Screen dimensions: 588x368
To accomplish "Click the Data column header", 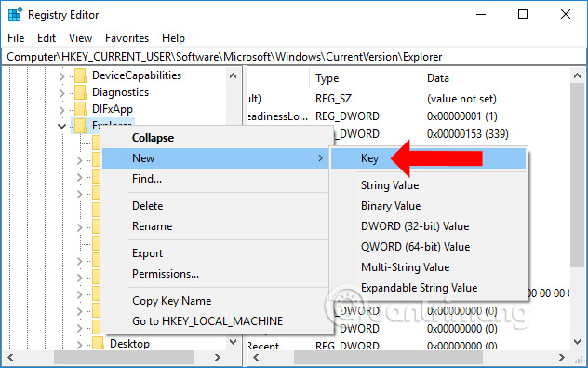I will pyautogui.click(x=495, y=78).
